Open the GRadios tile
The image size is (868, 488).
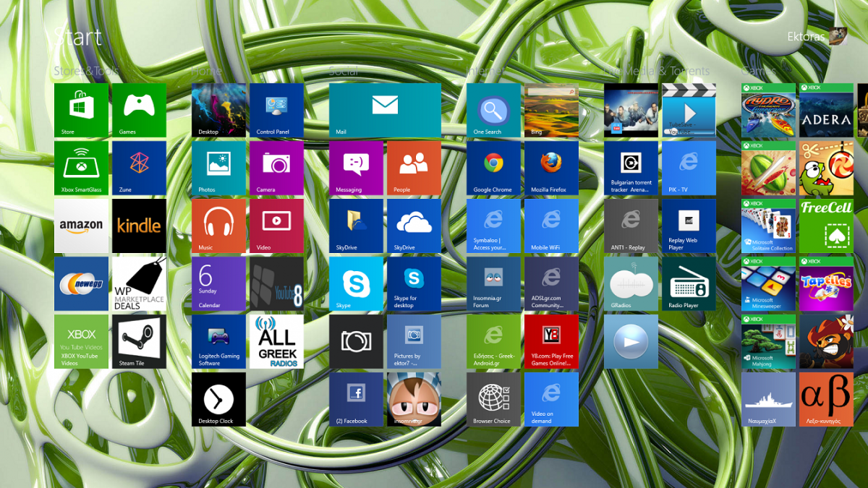pos(631,283)
